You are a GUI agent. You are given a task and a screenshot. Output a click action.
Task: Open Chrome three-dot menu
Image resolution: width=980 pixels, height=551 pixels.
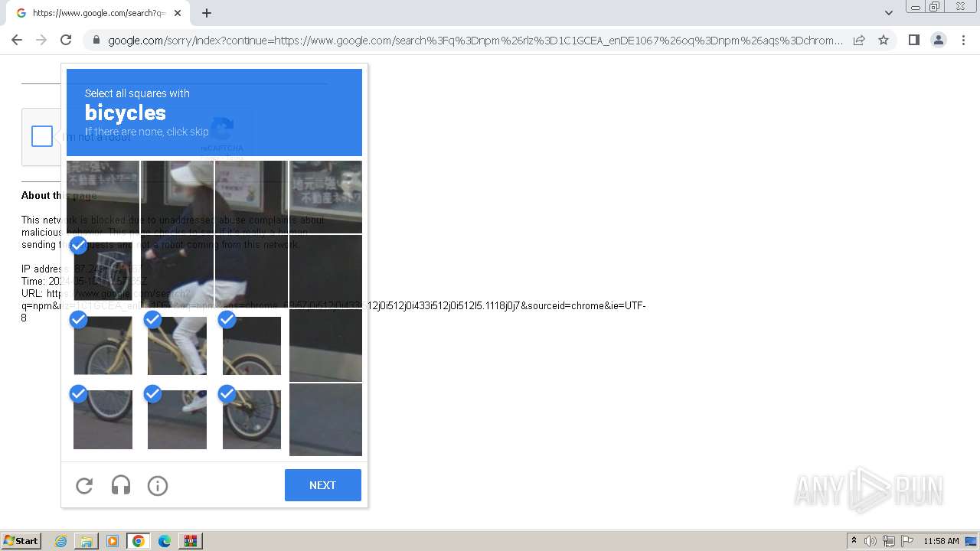coord(963,40)
